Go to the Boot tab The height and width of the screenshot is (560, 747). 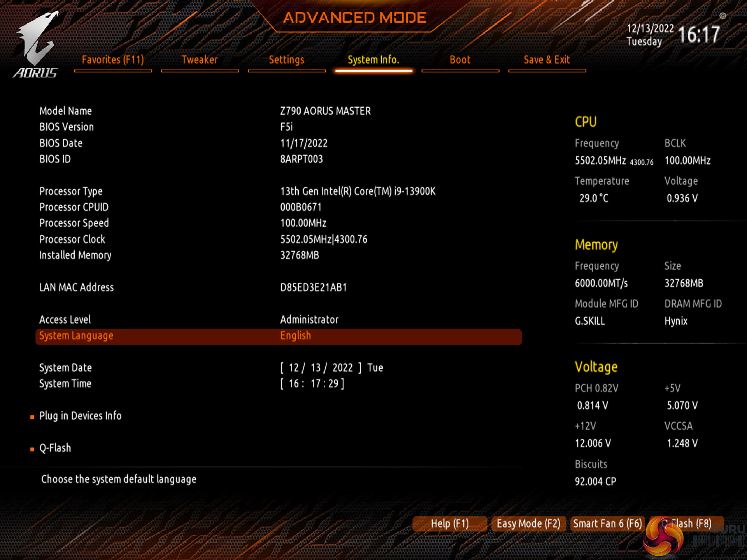point(460,60)
